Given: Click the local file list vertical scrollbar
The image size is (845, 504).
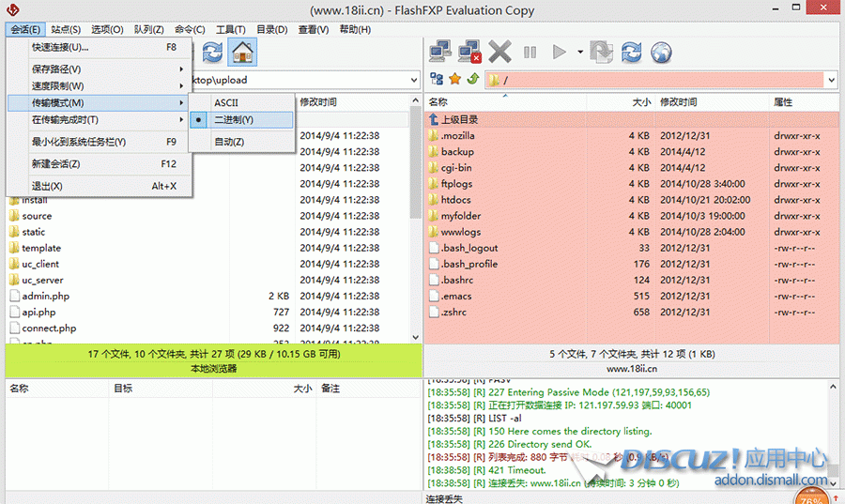Looking at the screenshot, I should pyautogui.click(x=416, y=225).
